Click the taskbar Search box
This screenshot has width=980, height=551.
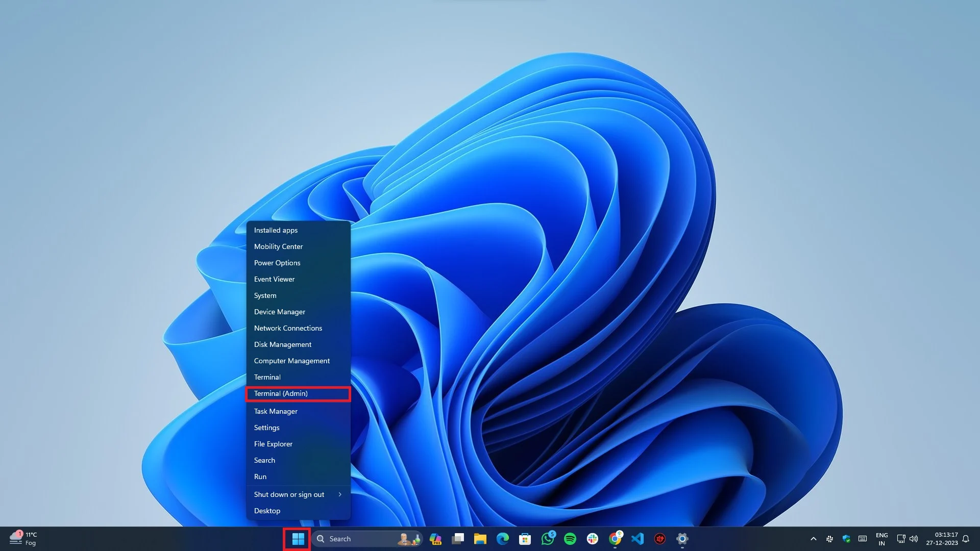click(367, 539)
